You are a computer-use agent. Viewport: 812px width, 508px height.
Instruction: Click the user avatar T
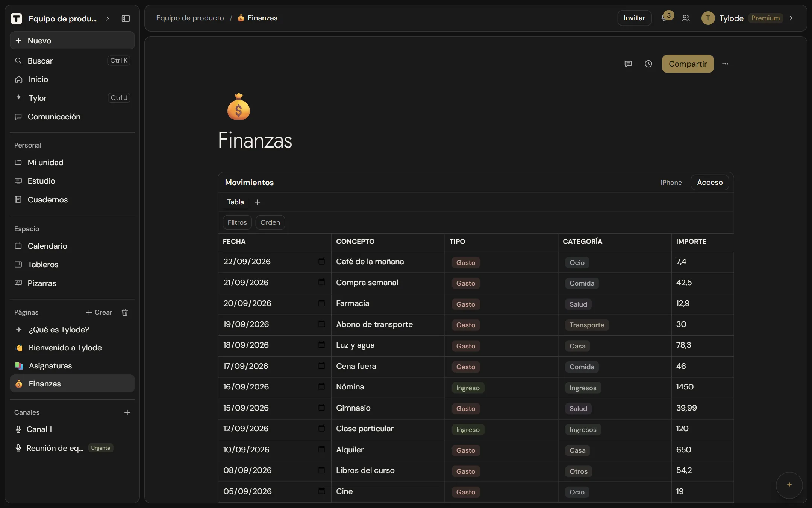708,18
